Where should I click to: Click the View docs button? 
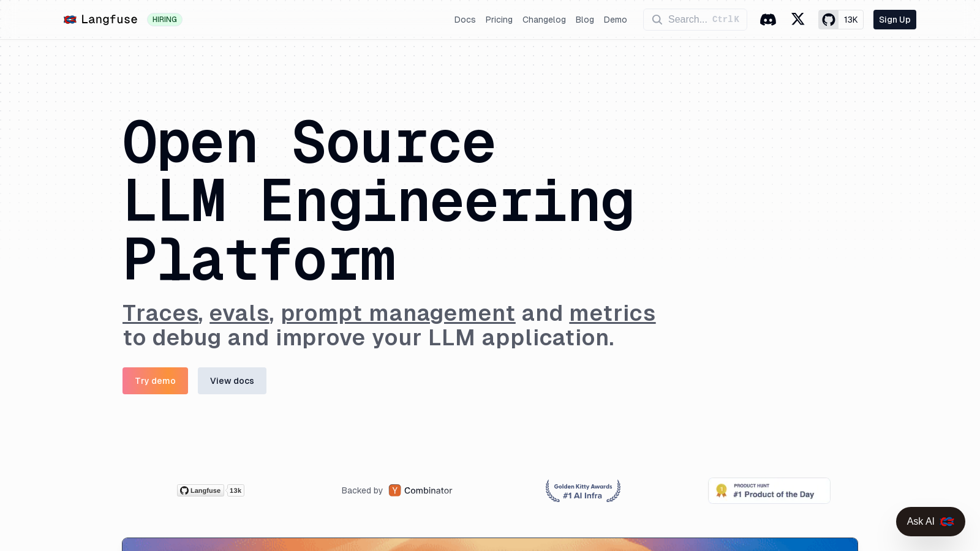click(232, 381)
